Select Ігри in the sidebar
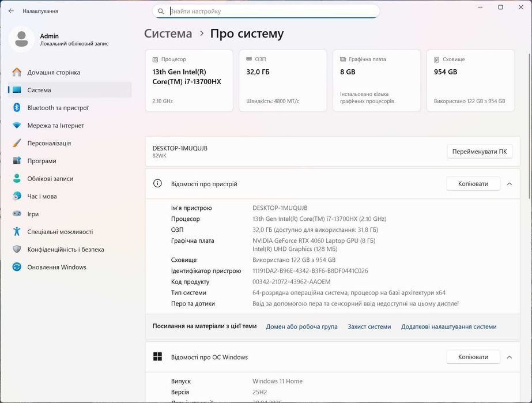This screenshot has height=403, width=532. click(x=70, y=214)
